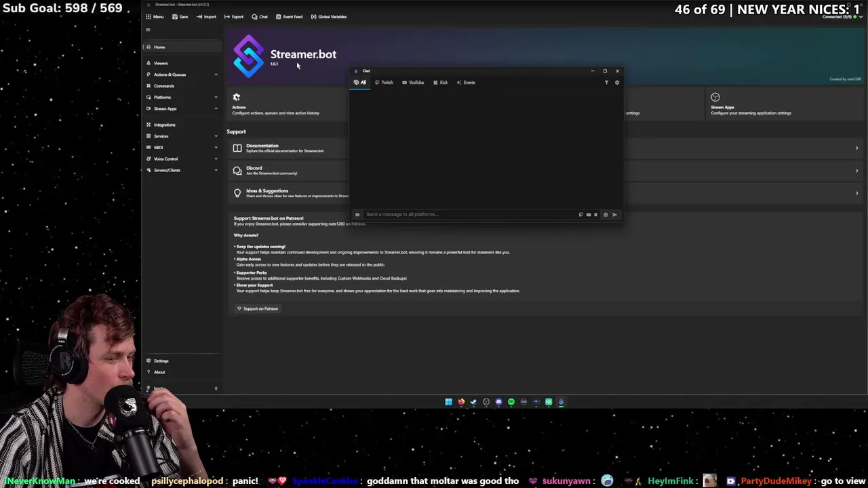Expand the Servers/Clients chevron
This screenshot has width=868, height=488.
click(216, 170)
